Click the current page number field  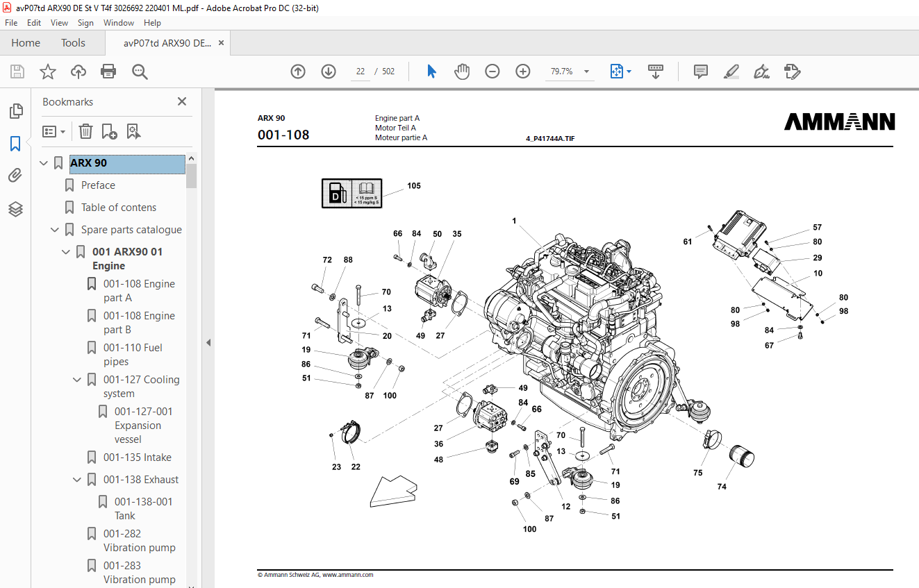pyautogui.click(x=360, y=72)
